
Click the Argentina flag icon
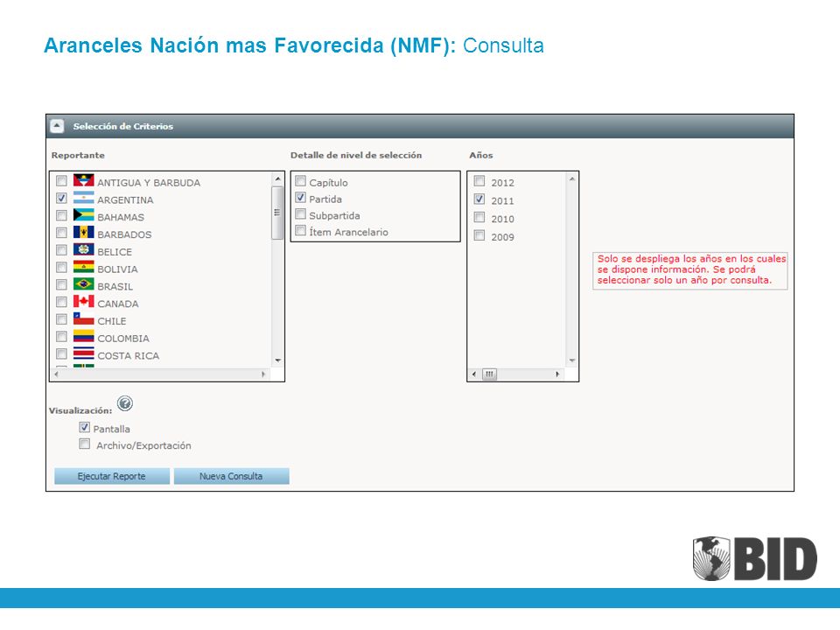[x=84, y=198]
